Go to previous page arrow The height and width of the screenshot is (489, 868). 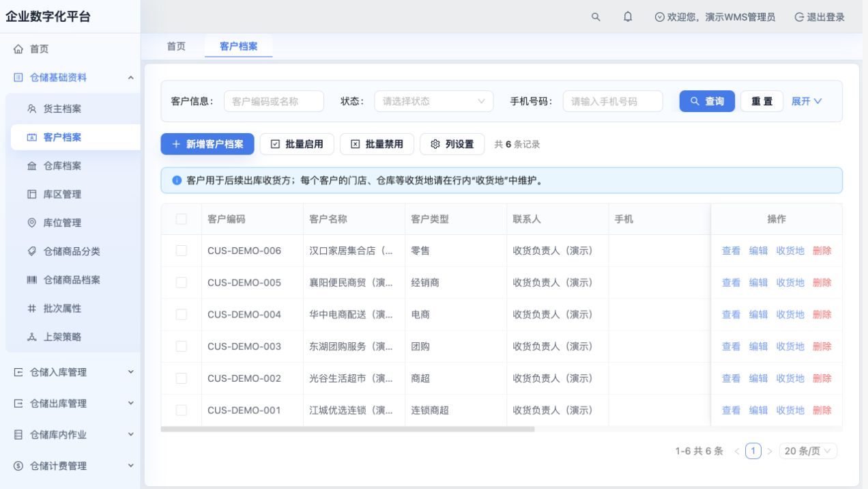(737, 451)
